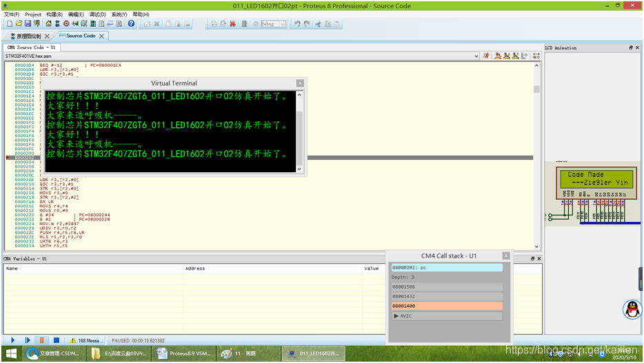Open the 编辑(E) menu
This screenshot has width=644, height=363.
click(x=76, y=14)
